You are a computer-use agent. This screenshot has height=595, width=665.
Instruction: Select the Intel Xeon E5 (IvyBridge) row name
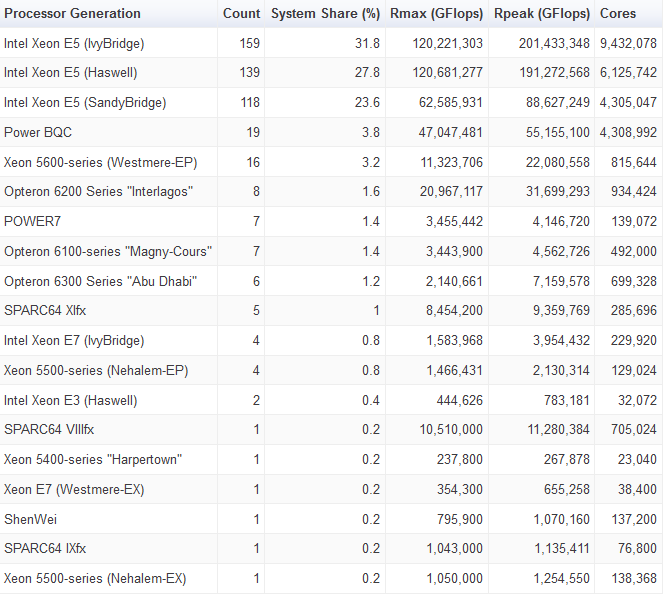[x=74, y=43]
